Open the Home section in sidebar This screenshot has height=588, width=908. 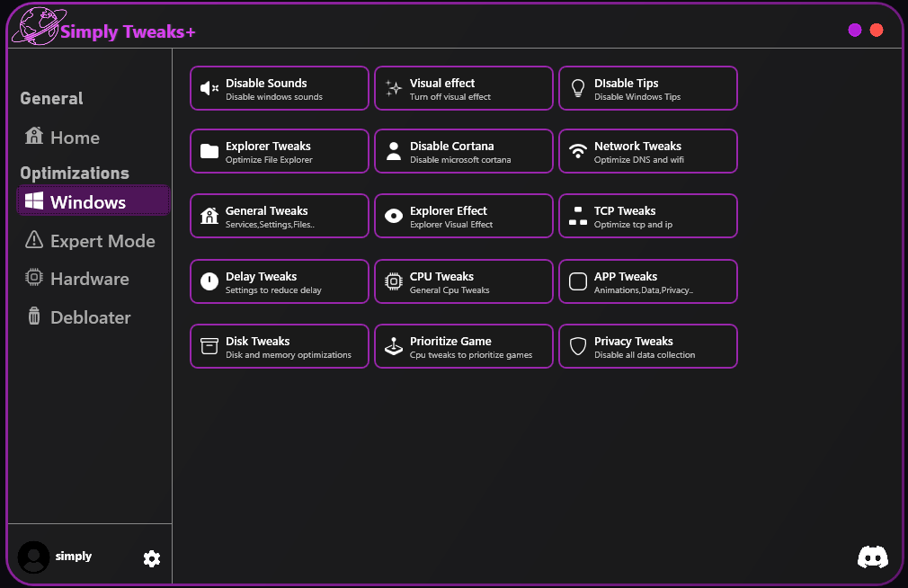point(61,138)
